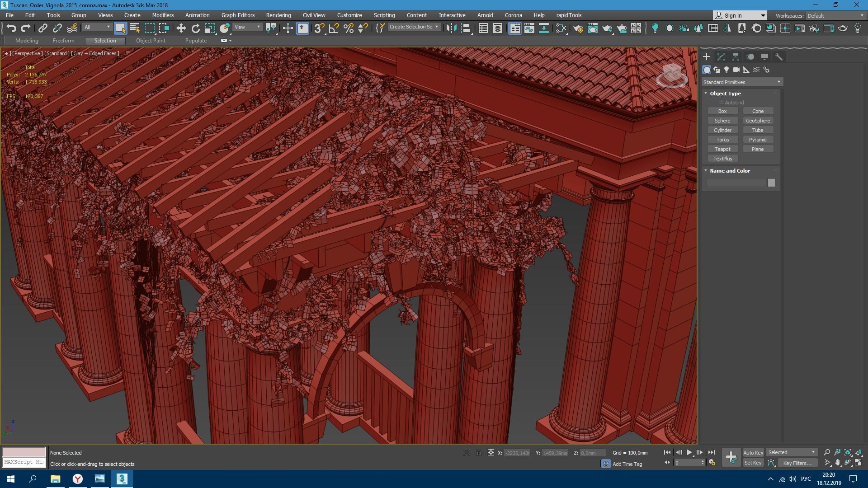
Task: Expand the Name and Color rollout
Action: coord(730,170)
